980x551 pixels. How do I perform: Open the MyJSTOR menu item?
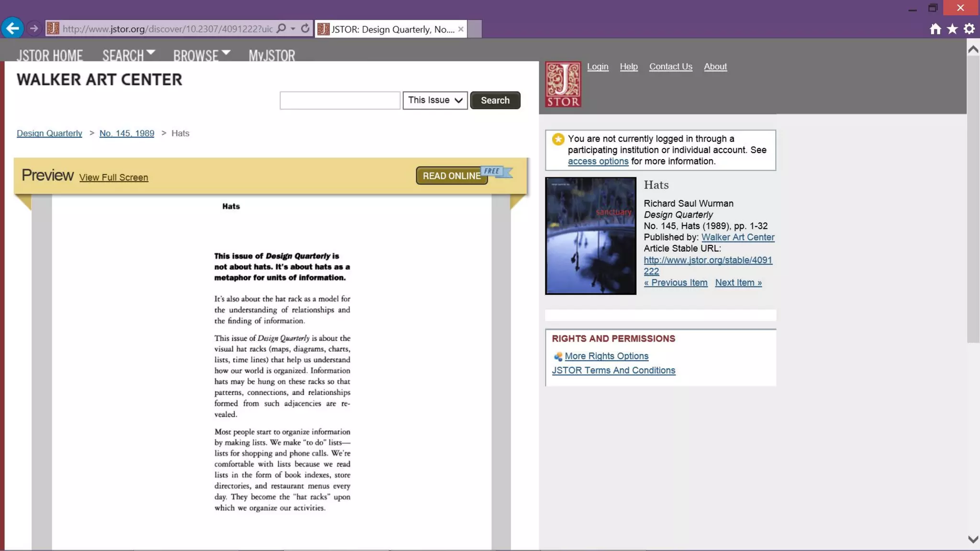tap(272, 55)
